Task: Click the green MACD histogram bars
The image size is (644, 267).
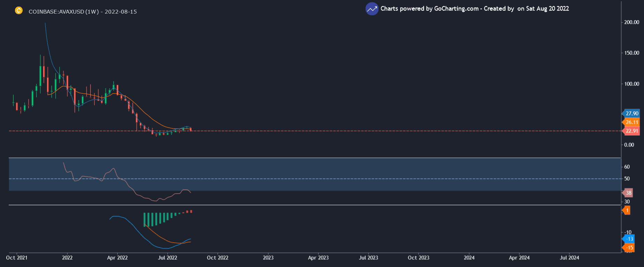Action: point(157,219)
